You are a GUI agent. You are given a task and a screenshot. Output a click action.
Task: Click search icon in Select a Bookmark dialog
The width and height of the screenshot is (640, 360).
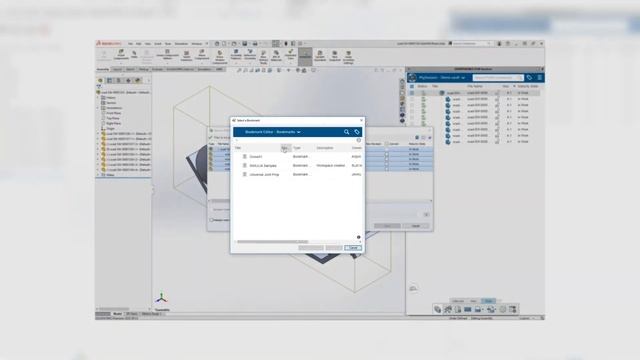pyautogui.click(x=347, y=132)
